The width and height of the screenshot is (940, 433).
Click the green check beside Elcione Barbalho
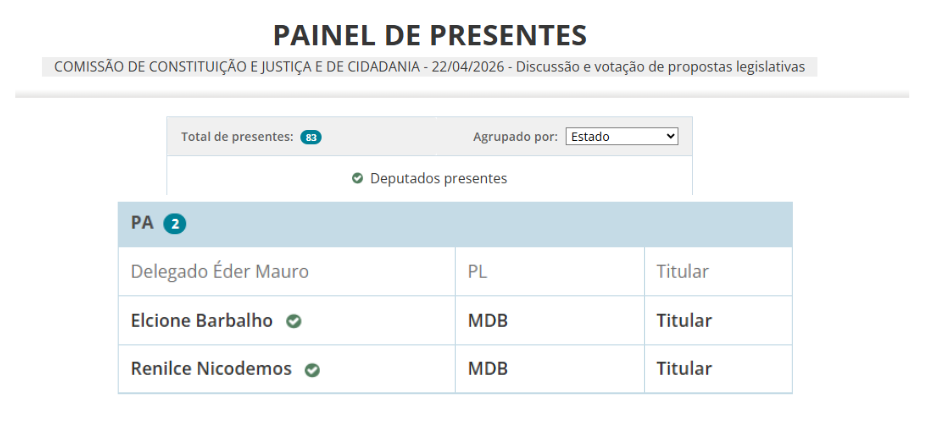tap(294, 321)
